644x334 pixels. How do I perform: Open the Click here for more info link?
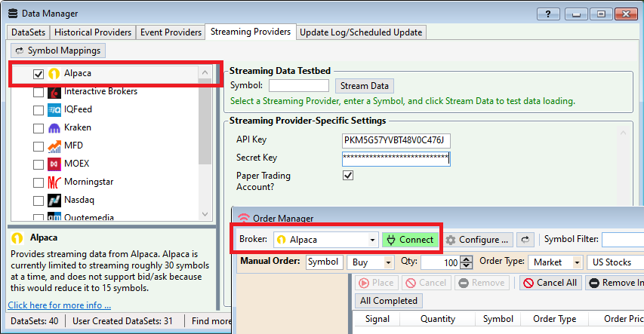coord(59,305)
